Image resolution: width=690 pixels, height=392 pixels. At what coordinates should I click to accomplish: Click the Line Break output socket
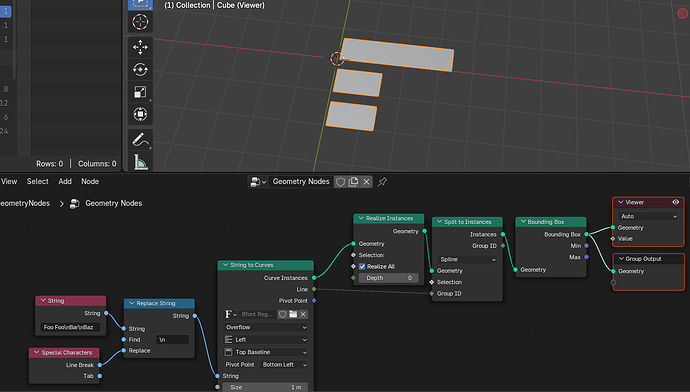pos(100,365)
